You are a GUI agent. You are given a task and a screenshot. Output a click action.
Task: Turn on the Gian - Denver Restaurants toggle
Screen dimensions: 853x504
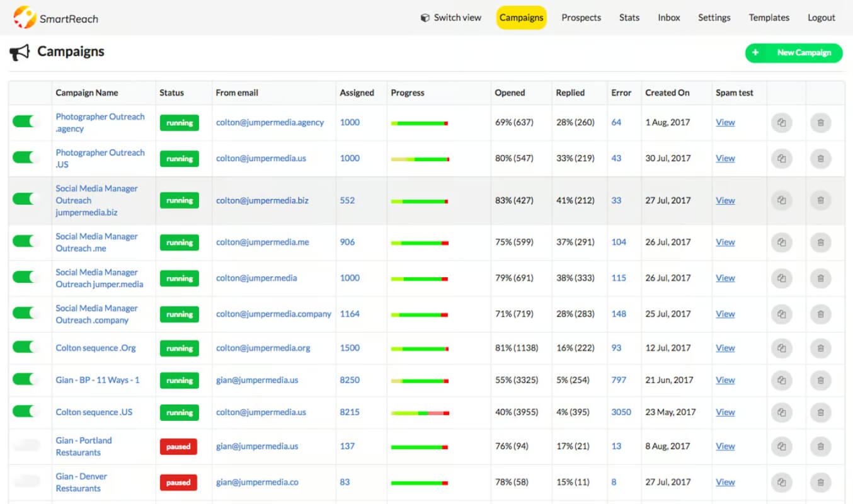[x=26, y=481]
